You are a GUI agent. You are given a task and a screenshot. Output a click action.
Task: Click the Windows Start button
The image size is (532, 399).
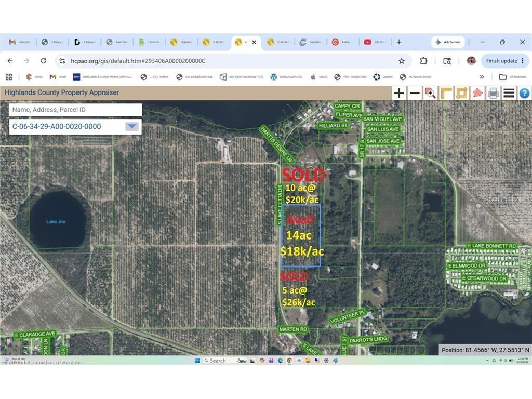197,361
